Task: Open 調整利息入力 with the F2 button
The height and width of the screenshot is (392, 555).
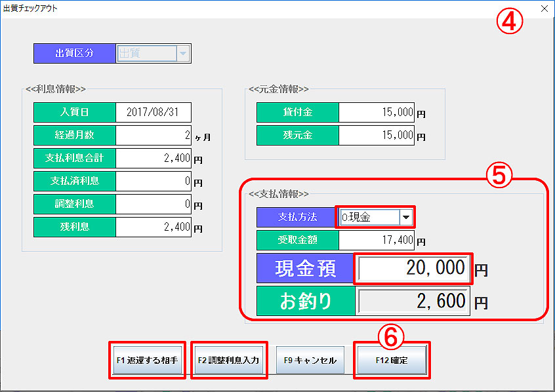Action: tap(229, 359)
